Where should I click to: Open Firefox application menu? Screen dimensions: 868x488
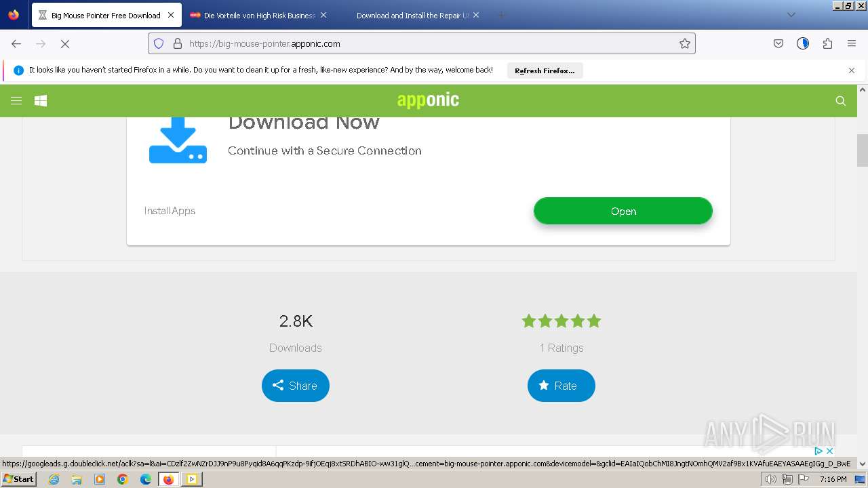click(x=852, y=43)
